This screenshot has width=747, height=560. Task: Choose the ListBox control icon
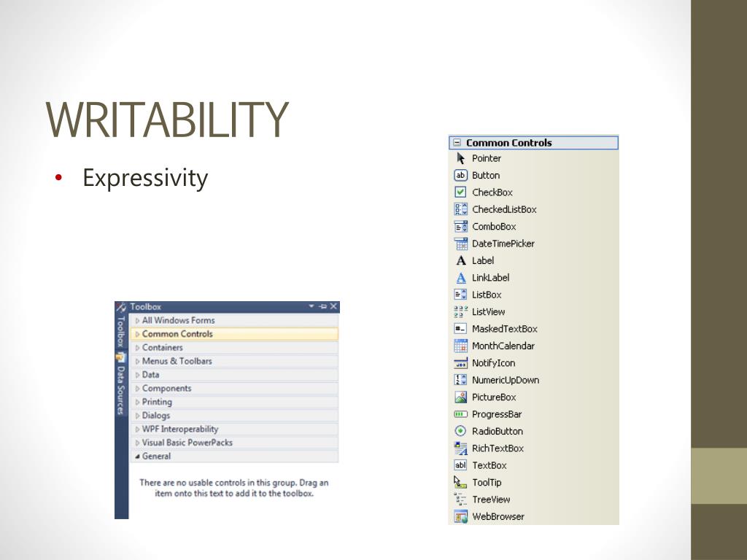click(460, 295)
